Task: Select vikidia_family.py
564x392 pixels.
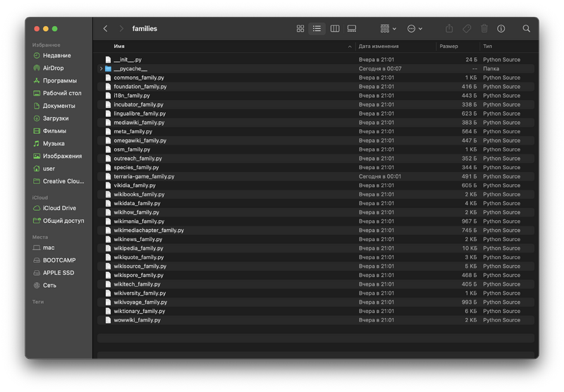Action: click(316, 185)
